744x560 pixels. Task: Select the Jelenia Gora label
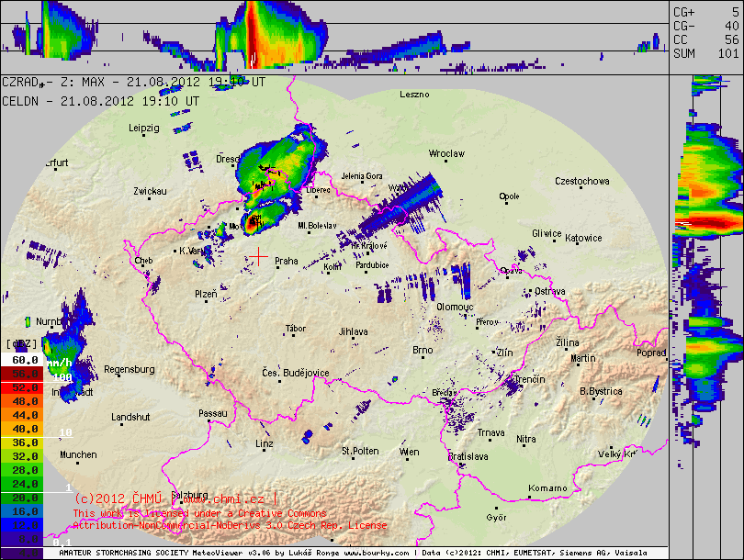362,176
